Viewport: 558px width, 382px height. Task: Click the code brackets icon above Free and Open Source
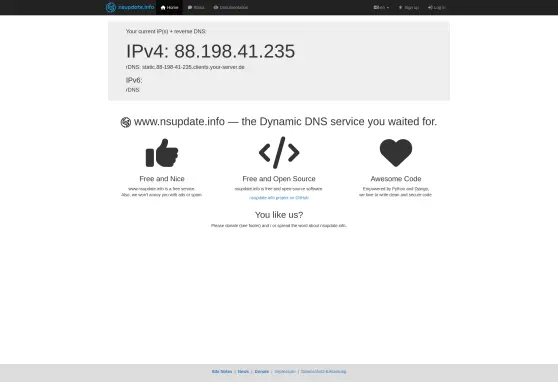pyautogui.click(x=279, y=152)
